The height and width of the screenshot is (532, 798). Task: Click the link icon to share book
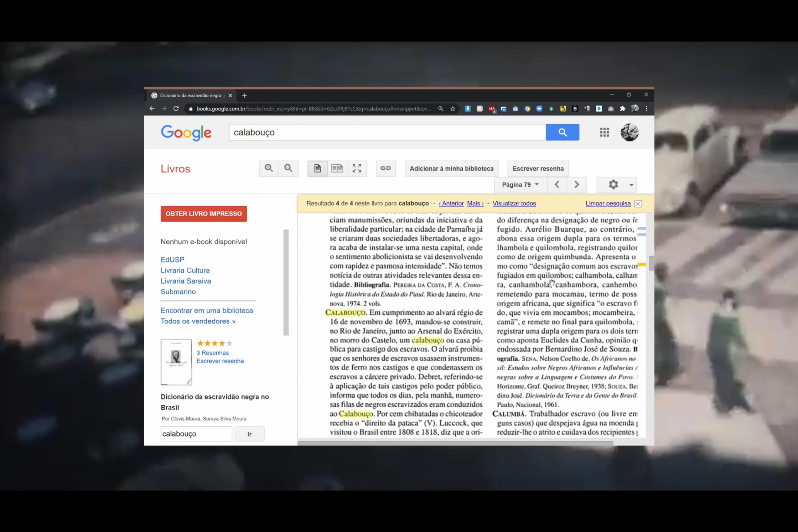[385, 168]
